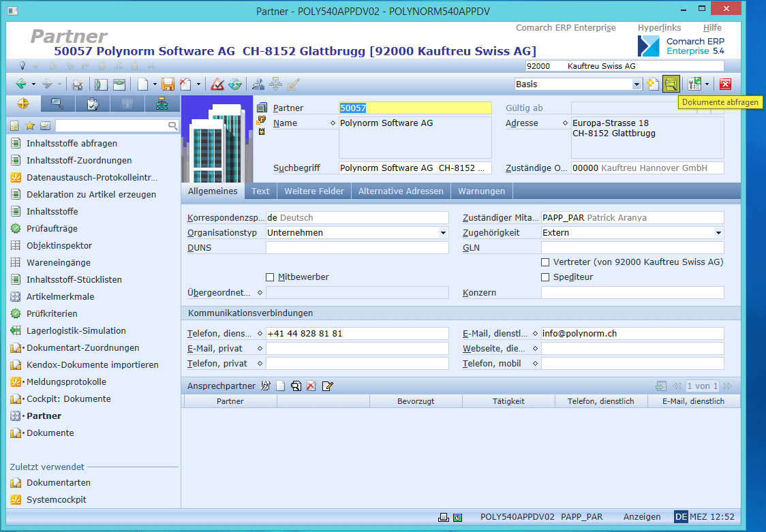
Task: Open Lagerlogistik-Simulation in navigation list
Action: [x=76, y=331]
